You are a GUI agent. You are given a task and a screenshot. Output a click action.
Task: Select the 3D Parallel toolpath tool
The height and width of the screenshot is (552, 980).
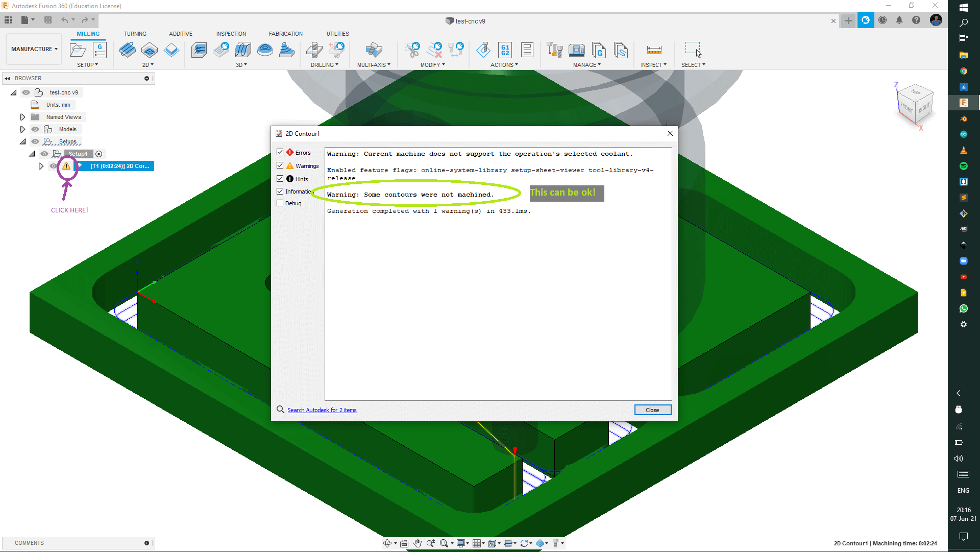click(243, 50)
